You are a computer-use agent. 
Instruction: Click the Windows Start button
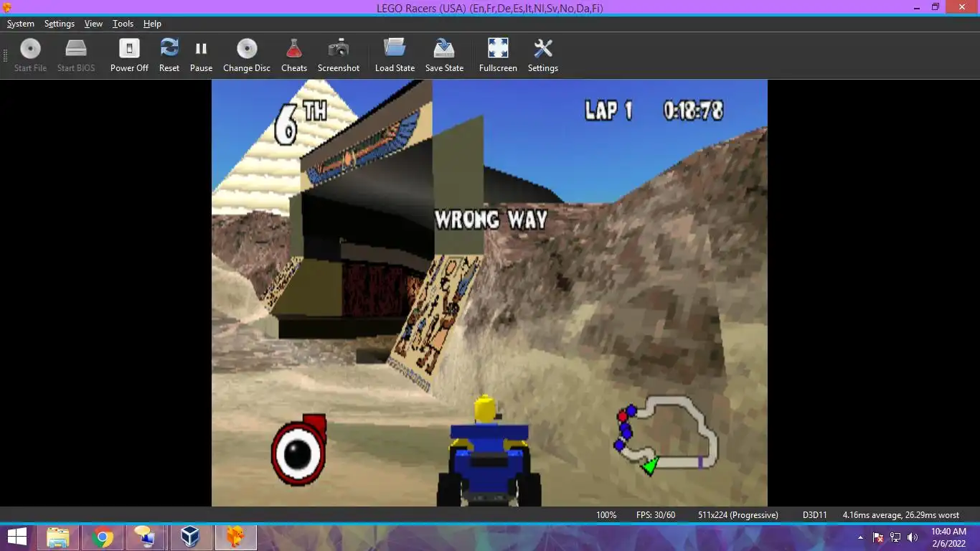(17, 537)
